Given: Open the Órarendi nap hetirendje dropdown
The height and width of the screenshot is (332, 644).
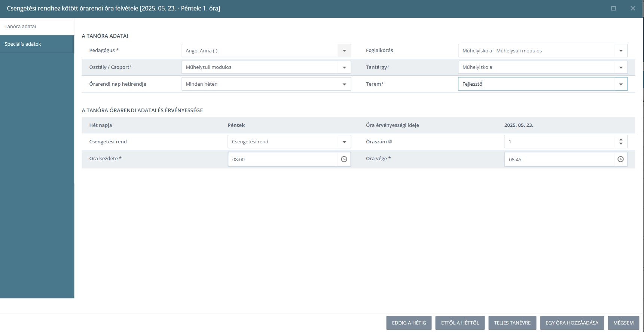Looking at the screenshot, I should coord(344,84).
